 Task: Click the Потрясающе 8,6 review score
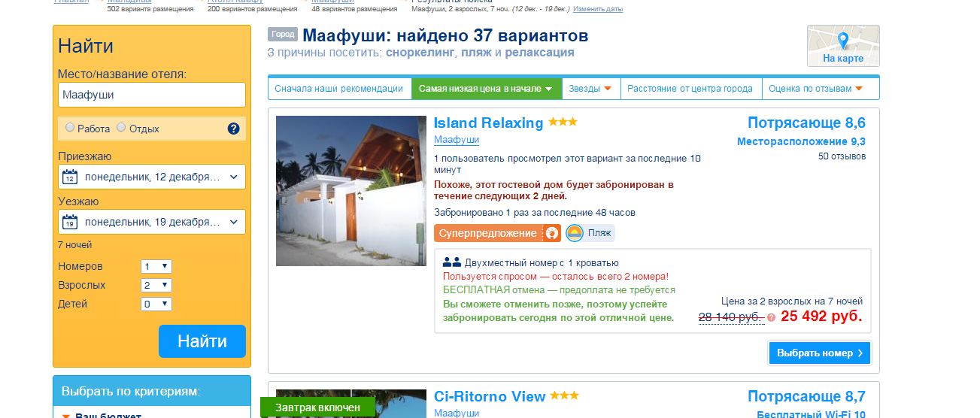806,123
